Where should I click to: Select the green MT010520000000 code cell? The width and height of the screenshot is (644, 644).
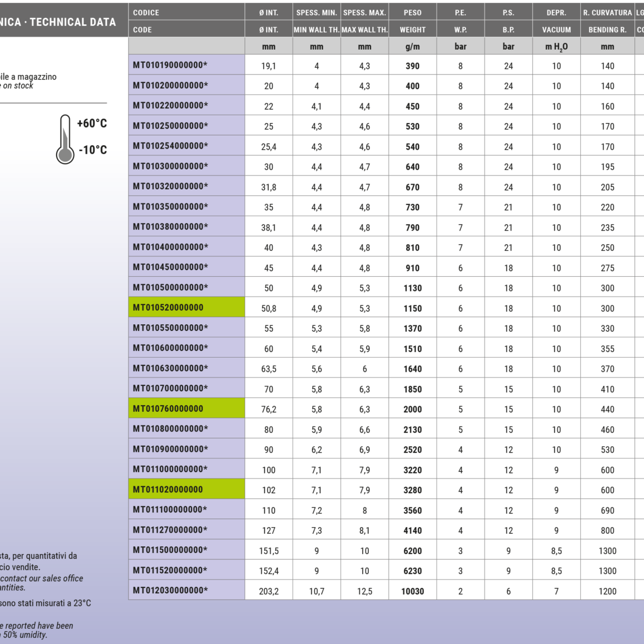(186, 308)
